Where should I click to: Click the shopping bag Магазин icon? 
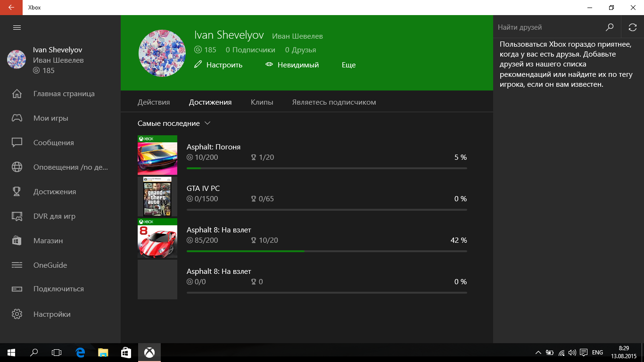(17, 240)
